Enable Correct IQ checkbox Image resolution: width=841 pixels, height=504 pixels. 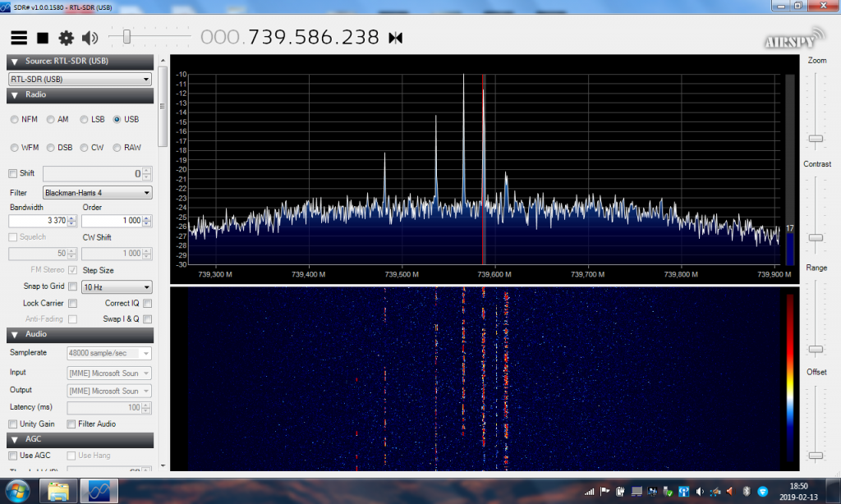148,303
